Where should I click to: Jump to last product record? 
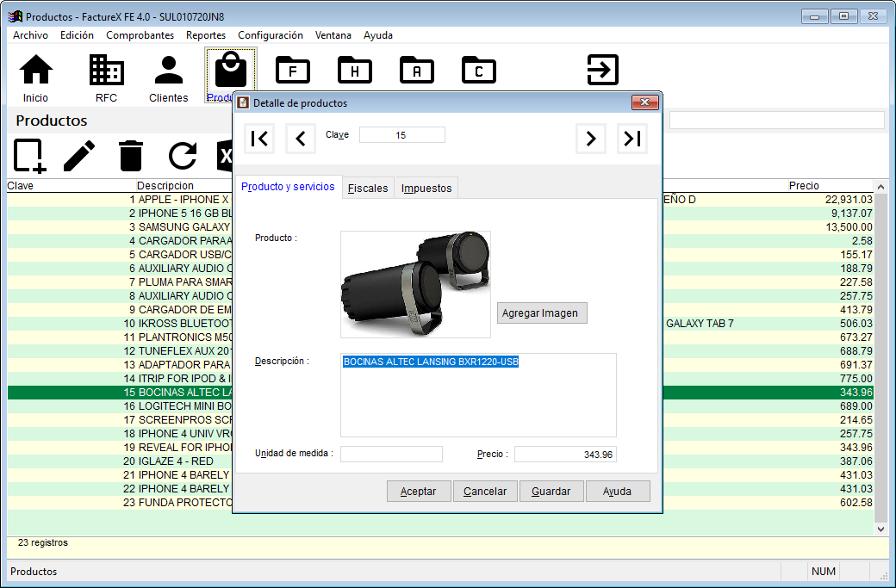[x=632, y=138]
